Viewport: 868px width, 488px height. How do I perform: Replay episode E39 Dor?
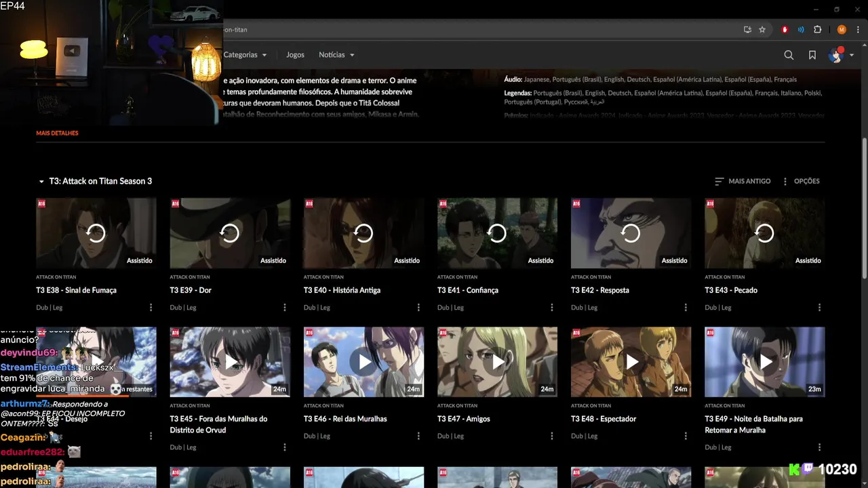(230, 233)
